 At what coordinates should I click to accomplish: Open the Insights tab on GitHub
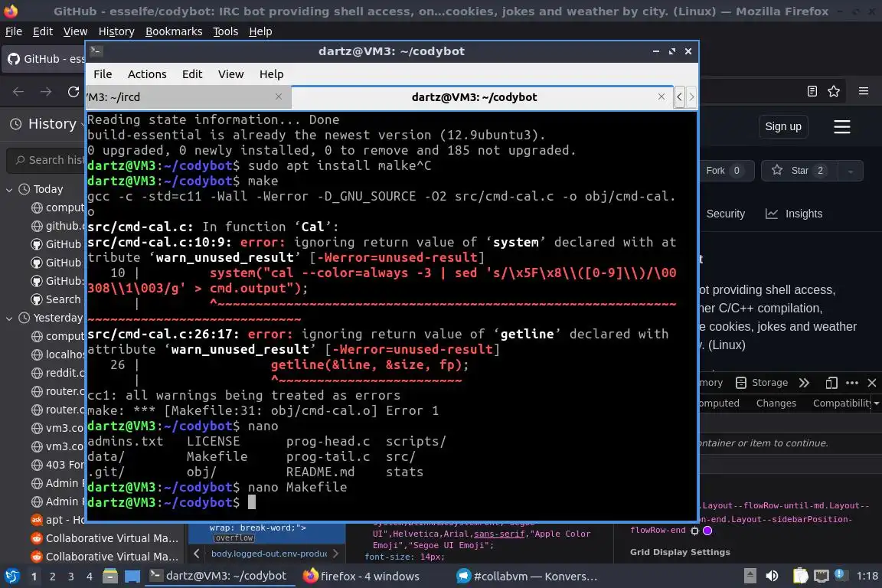(794, 214)
